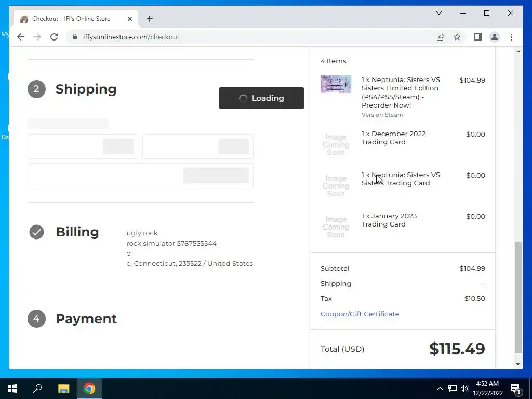Image resolution: width=532 pixels, height=399 pixels.
Task: Click the scrollbar up arrow
Action: point(518,51)
